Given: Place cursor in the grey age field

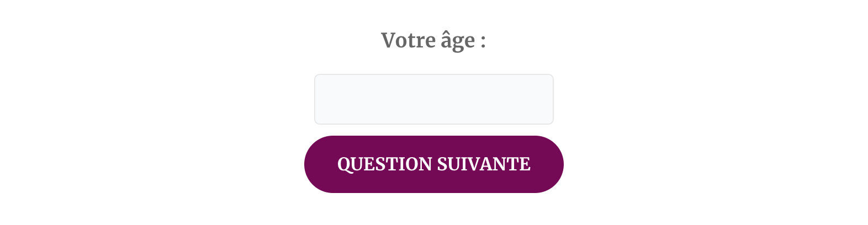Looking at the screenshot, I should pos(433,99).
